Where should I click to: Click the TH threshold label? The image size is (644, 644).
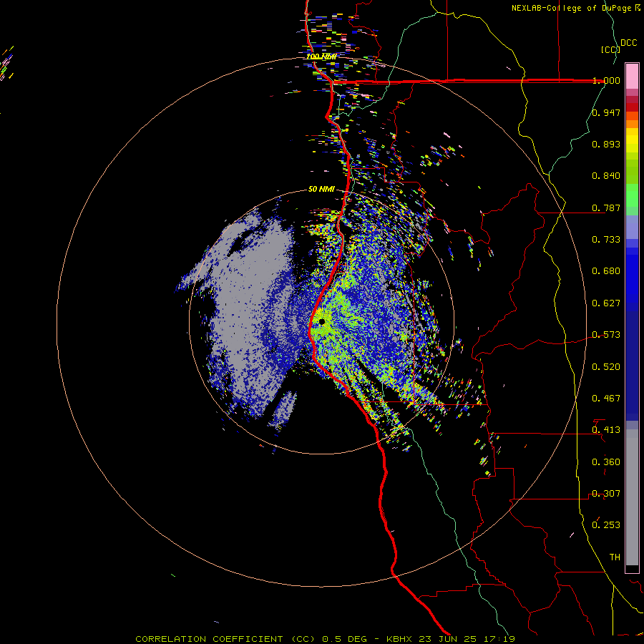[615, 557]
